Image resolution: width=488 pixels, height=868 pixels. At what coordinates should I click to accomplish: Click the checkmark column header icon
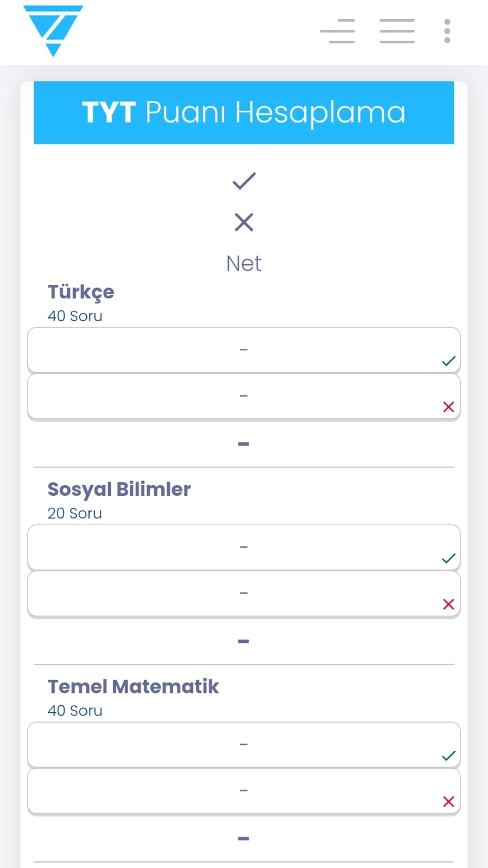coord(244,181)
